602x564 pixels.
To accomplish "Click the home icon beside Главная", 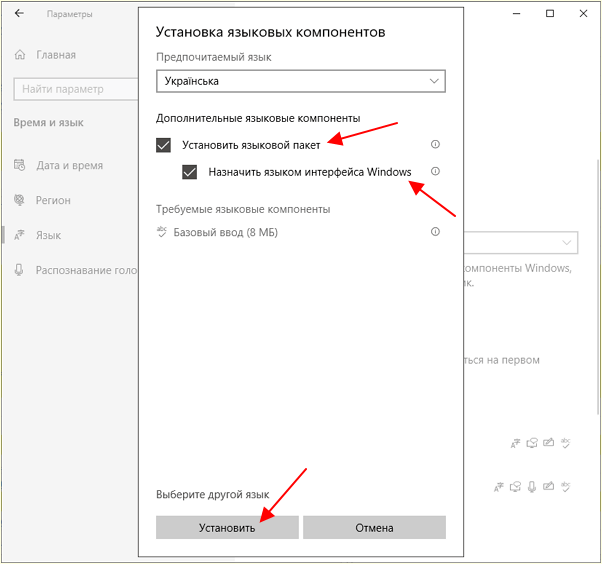I will 20,55.
